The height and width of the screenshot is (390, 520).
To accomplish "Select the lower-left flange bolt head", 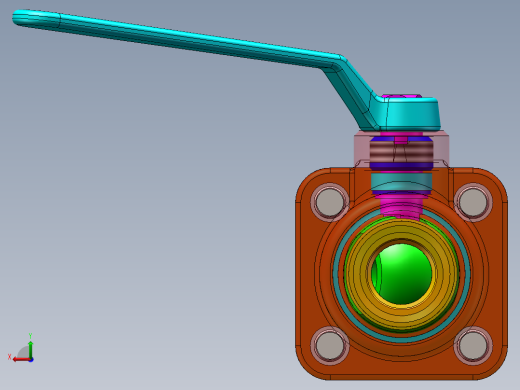I will pyautogui.click(x=330, y=345).
